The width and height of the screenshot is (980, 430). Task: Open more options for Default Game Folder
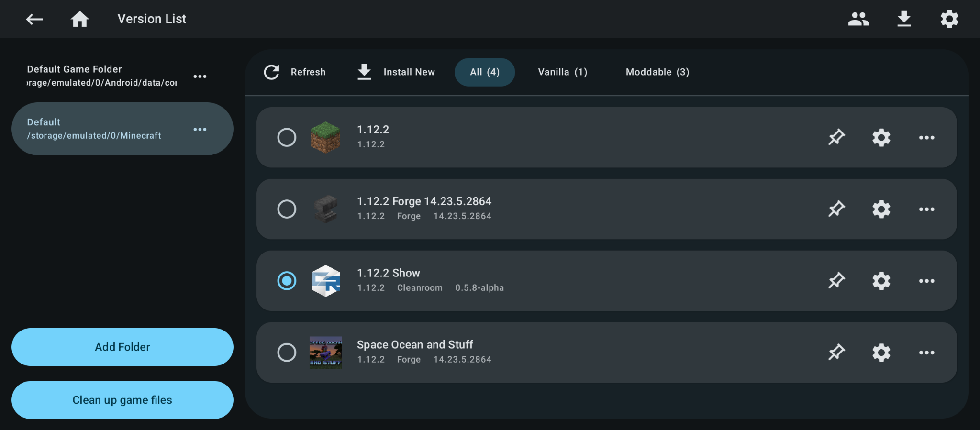[x=200, y=77]
